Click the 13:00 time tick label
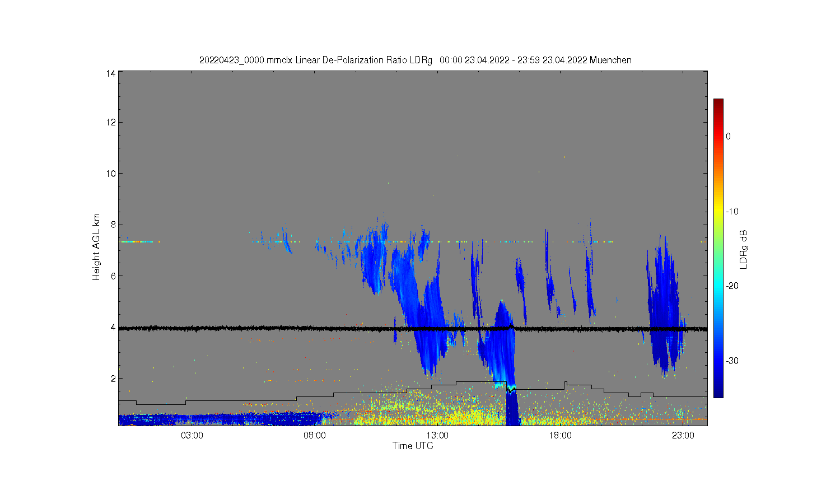This screenshot has width=840, height=504. pos(437,436)
